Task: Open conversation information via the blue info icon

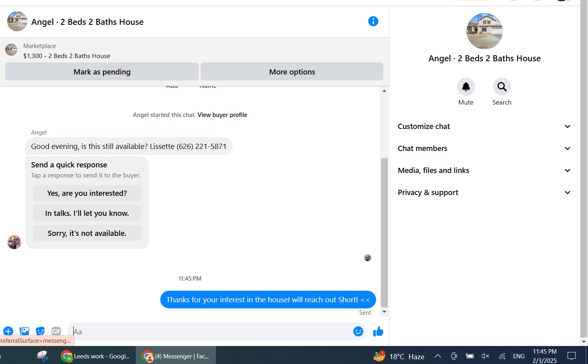Action: pos(373,21)
